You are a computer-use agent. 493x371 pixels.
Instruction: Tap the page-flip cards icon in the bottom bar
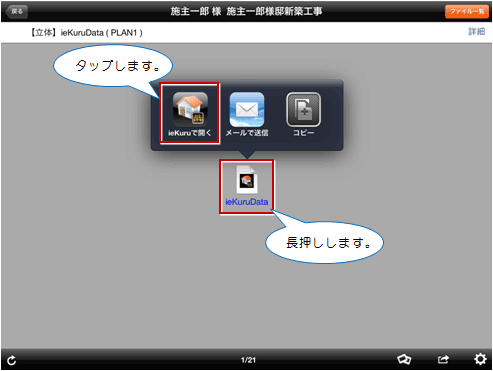click(404, 359)
